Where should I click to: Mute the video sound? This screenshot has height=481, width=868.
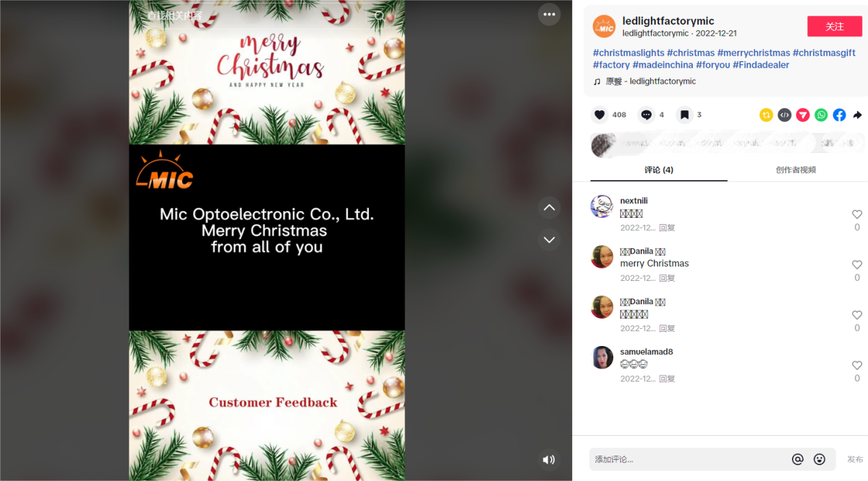(548, 460)
